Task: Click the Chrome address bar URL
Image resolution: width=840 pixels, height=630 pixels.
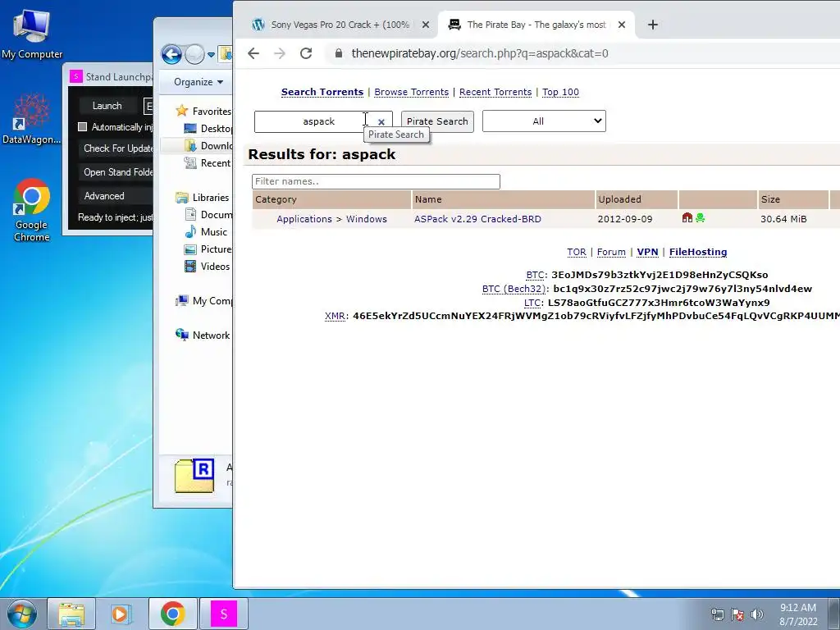Action: [479, 53]
